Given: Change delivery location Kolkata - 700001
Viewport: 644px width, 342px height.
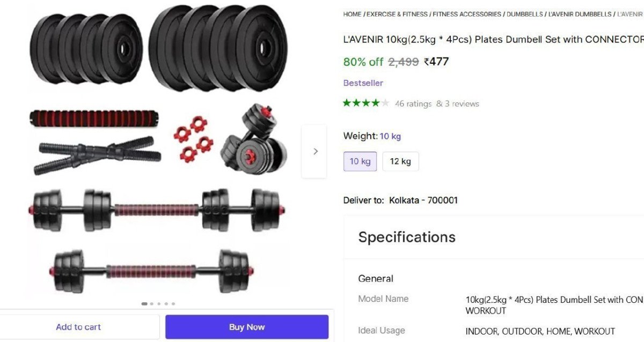Looking at the screenshot, I should click(423, 200).
